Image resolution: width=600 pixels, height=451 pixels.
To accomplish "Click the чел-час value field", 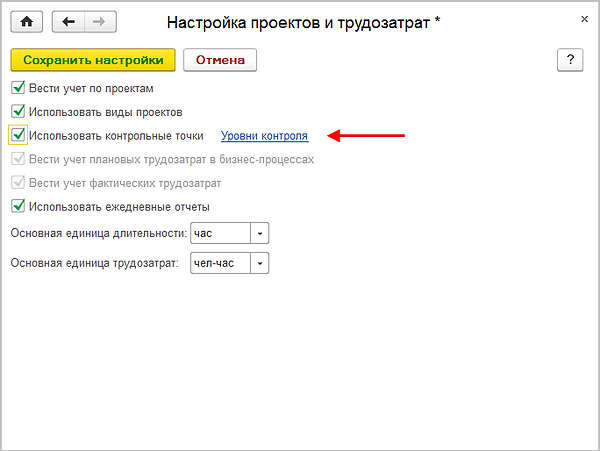I will 221,263.
